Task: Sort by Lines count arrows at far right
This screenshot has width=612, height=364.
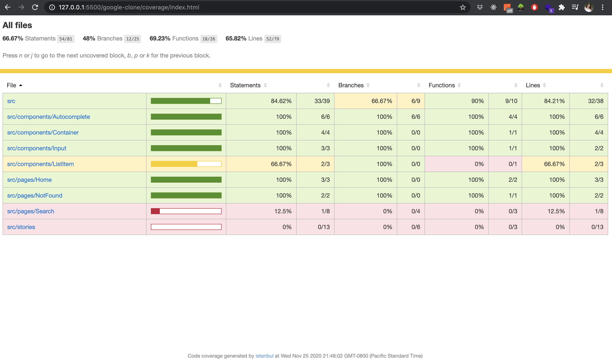Action: [602, 85]
